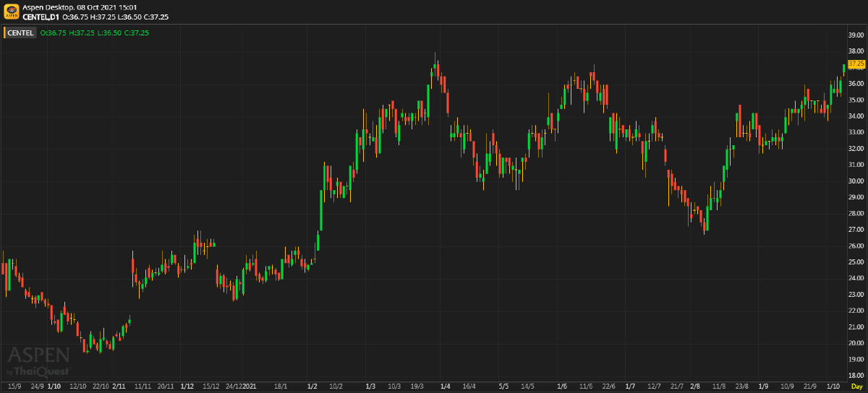Click the 26.00 price axis label
The height and width of the screenshot is (393, 868).
[x=856, y=246]
